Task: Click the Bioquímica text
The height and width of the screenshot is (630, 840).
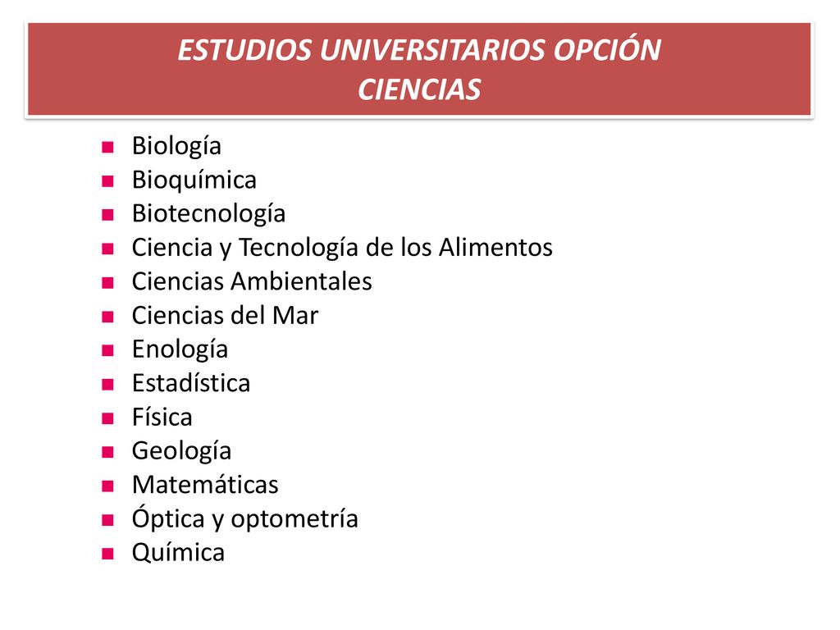Action: pyautogui.click(x=194, y=180)
